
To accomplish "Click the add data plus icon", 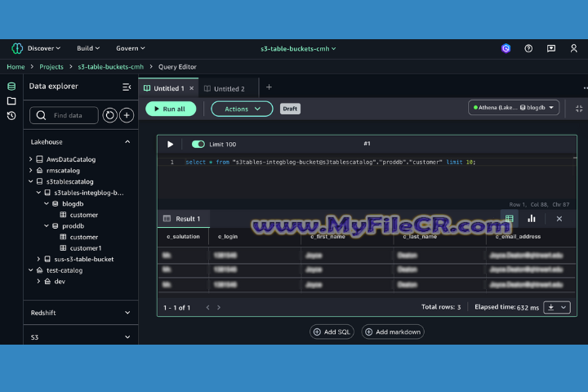I will pyautogui.click(x=127, y=115).
